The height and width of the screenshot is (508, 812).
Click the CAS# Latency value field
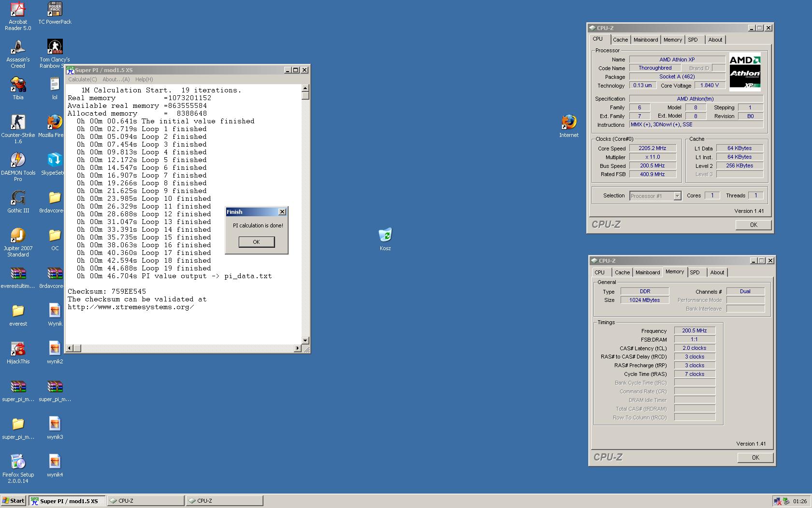click(x=695, y=348)
